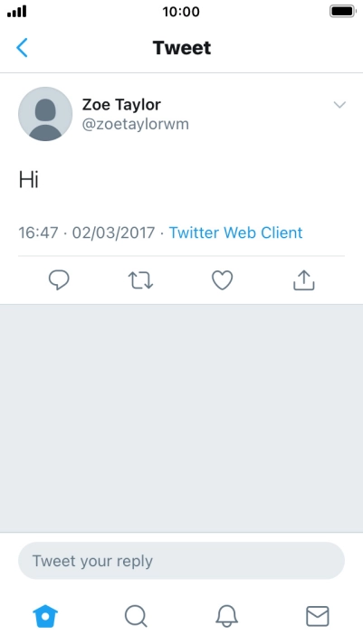Focus the Tweet your reply field
Viewport: 363px width, 644px height.
(181, 561)
